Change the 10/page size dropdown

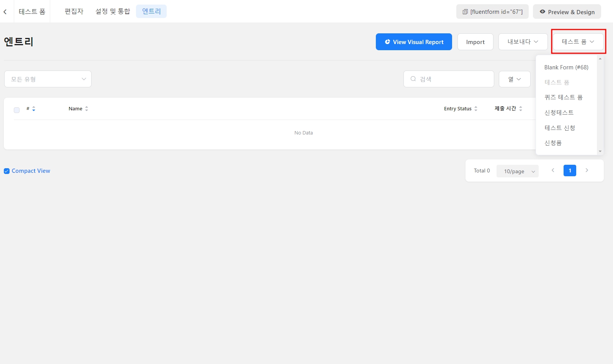tap(518, 171)
